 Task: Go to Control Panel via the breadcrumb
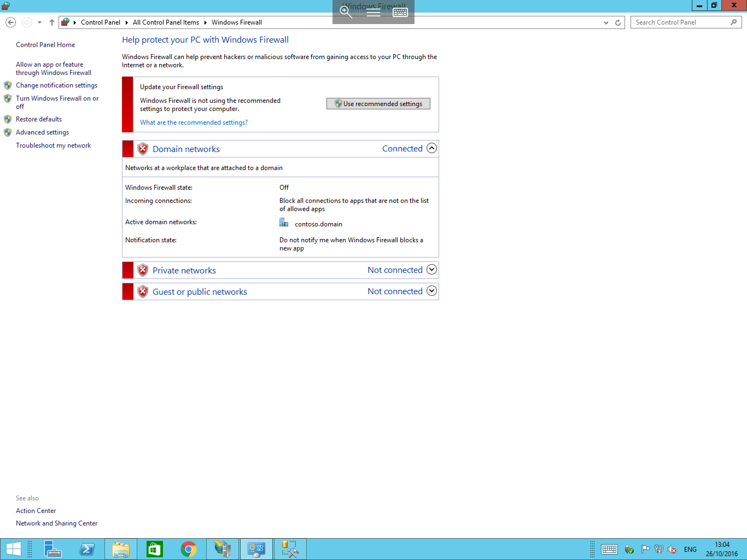(101, 22)
